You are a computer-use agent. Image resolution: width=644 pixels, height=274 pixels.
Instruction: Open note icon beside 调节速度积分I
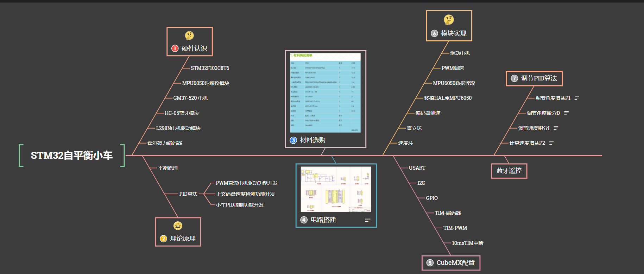pos(556,128)
